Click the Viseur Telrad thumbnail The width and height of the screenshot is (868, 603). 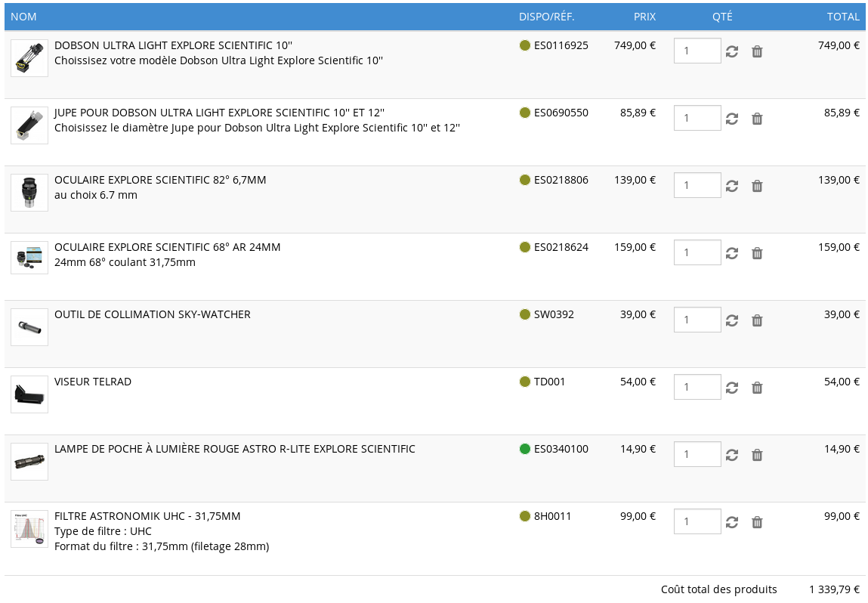pyautogui.click(x=29, y=394)
